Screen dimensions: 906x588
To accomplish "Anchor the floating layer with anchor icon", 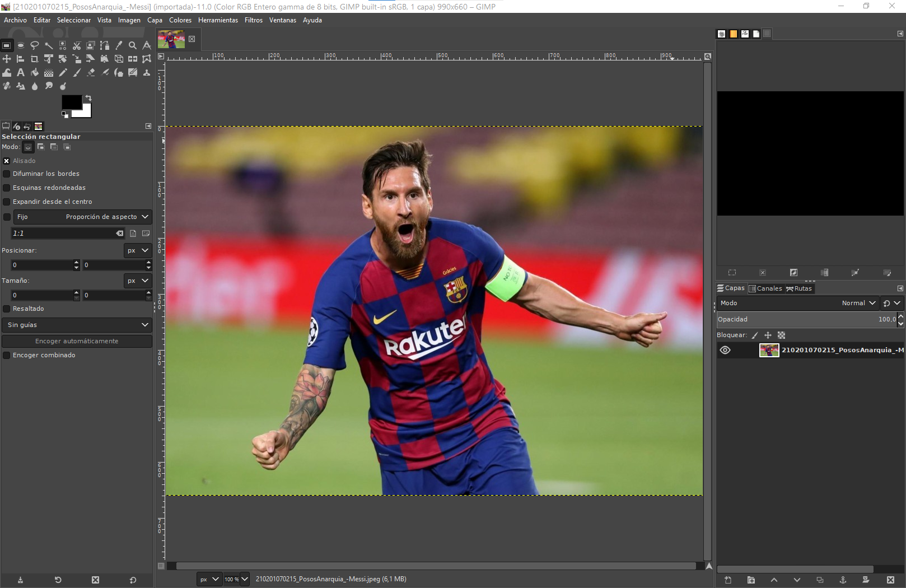I will (x=843, y=580).
